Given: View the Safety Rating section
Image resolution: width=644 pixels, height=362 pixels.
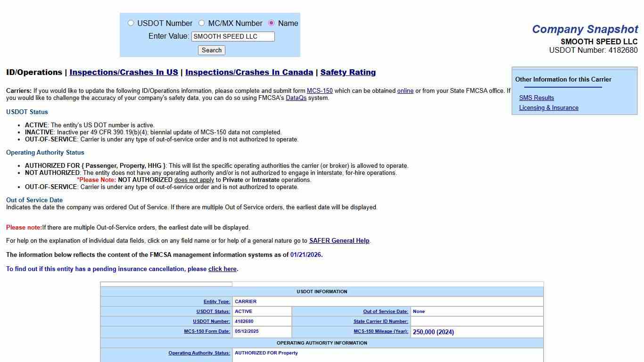Looking at the screenshot, I should pos(348,72).
